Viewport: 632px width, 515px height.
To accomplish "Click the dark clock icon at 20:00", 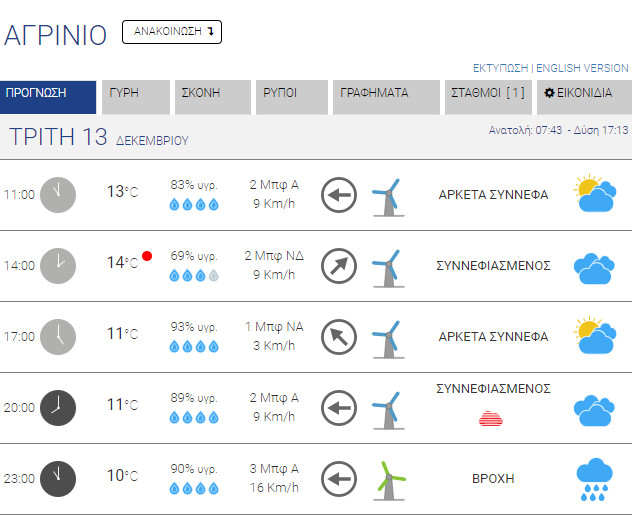I will coord(57,407).
